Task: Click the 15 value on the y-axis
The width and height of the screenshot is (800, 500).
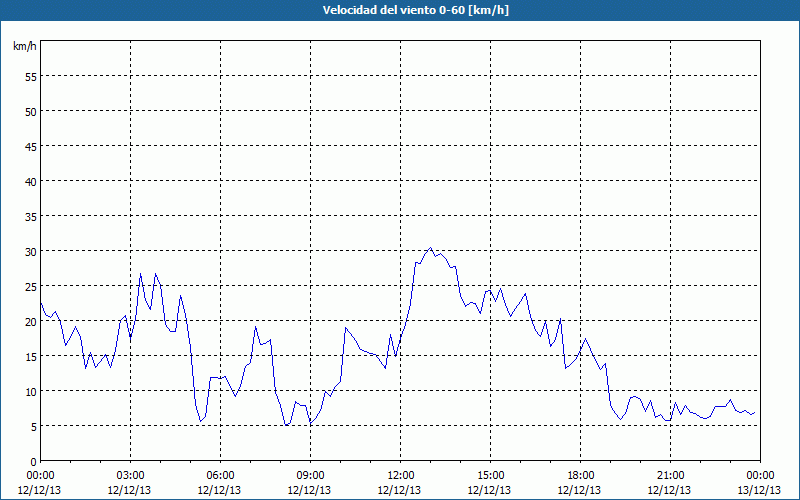Action: click(x=31, y=356)
